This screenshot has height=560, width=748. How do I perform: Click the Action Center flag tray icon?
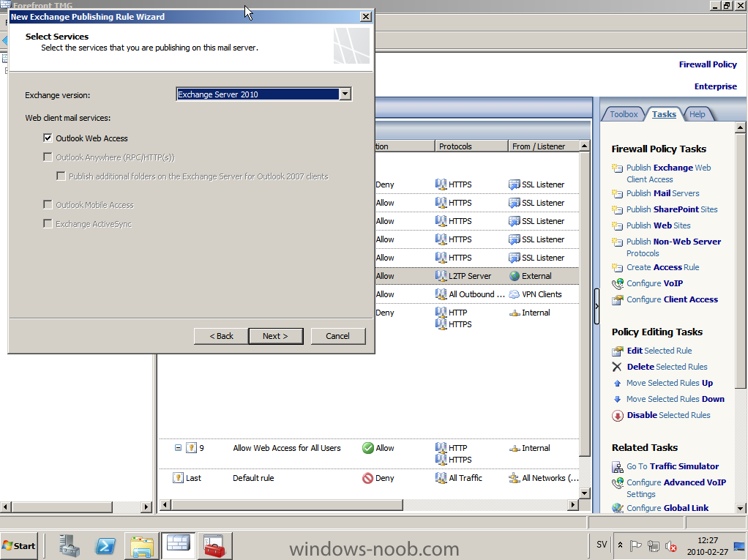[x=635, y=545]
